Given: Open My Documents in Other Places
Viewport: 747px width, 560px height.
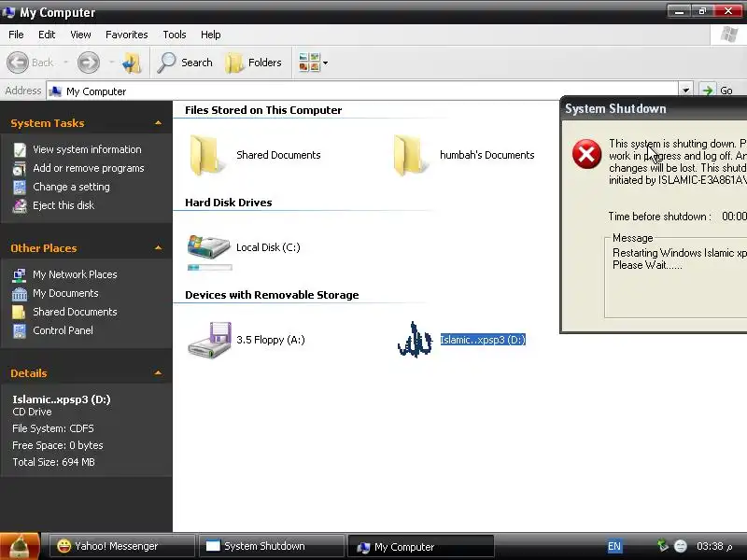Looking at the screenshot, I should click(65, 293).
